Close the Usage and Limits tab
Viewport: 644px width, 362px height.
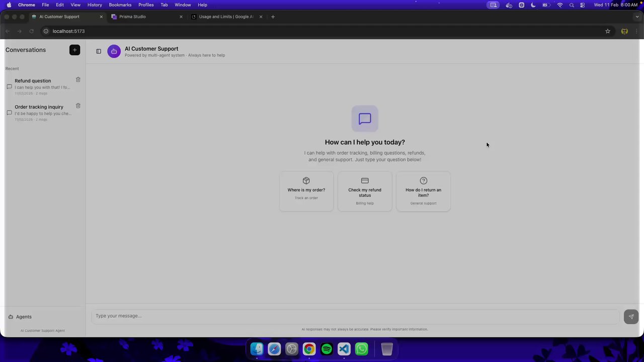[261, 17]
